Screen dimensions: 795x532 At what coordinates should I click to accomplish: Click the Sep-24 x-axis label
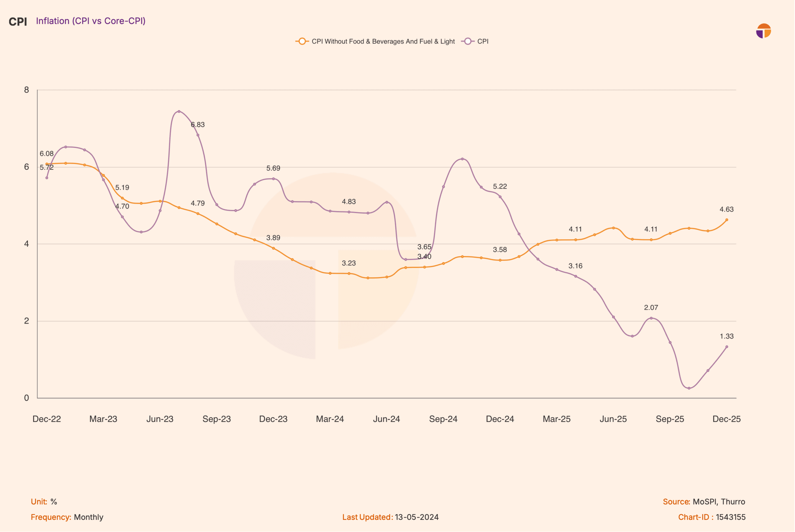click(x=443, y=419)
